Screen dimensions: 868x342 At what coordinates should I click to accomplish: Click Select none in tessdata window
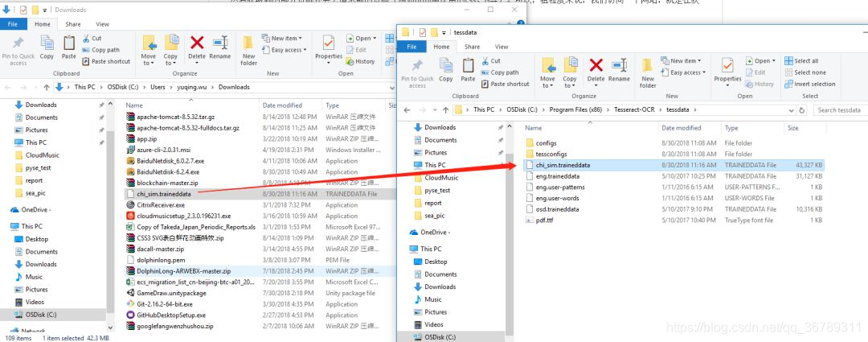click(x=805, y=72)
